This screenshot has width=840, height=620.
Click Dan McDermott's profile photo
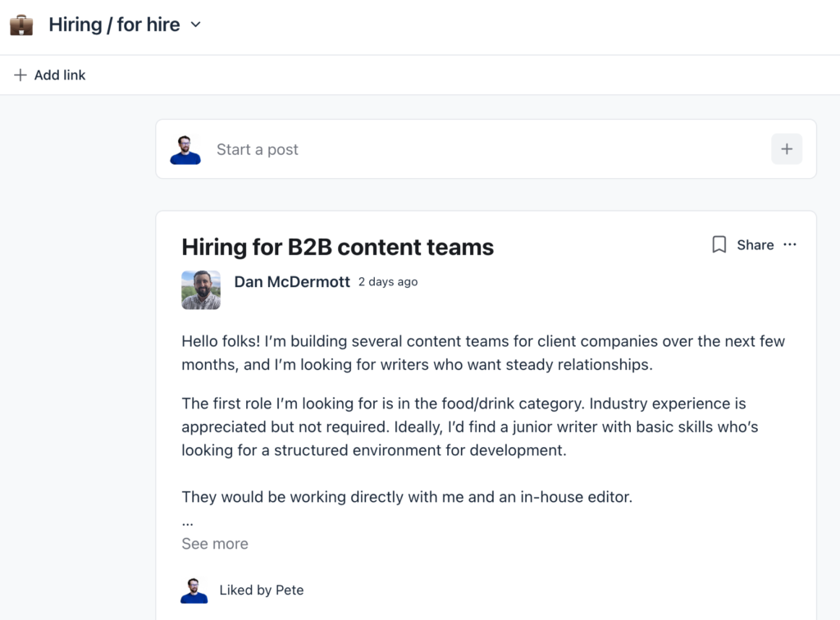[x=201, y=289]
